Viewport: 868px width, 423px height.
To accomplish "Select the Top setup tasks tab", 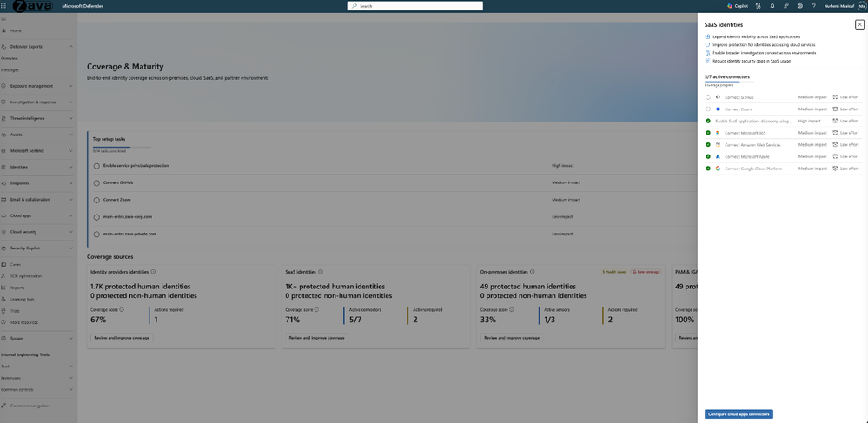I will tap(109, 140).
